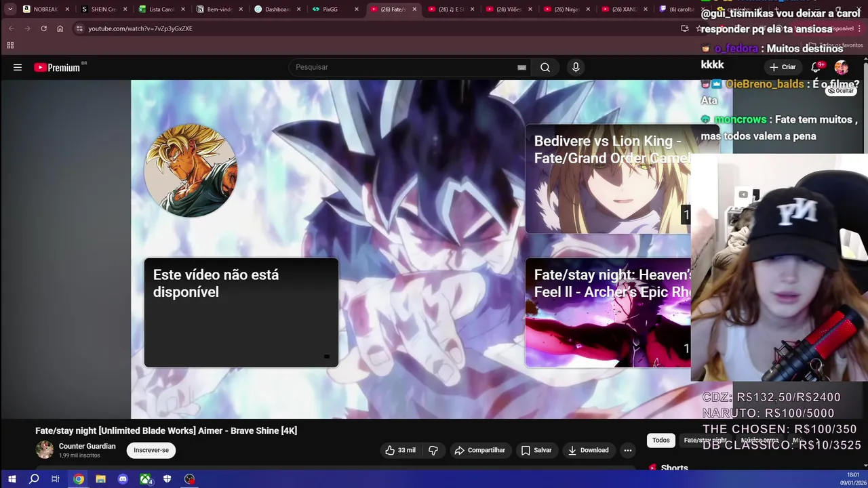Screen dimensions: 868x488
Task: Open the account avatar menu
Action: tap(842, 67)
